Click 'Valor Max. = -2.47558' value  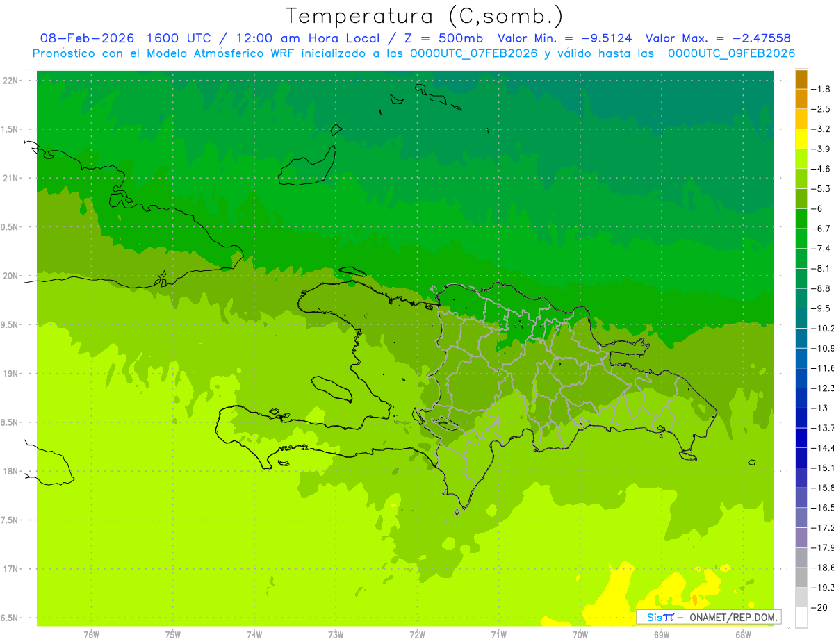(718, 38)
